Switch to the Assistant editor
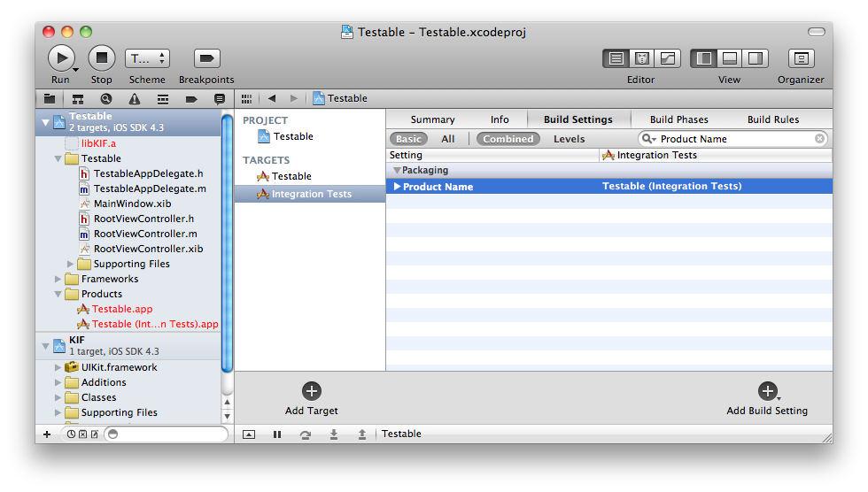 [x=641, y=58]
